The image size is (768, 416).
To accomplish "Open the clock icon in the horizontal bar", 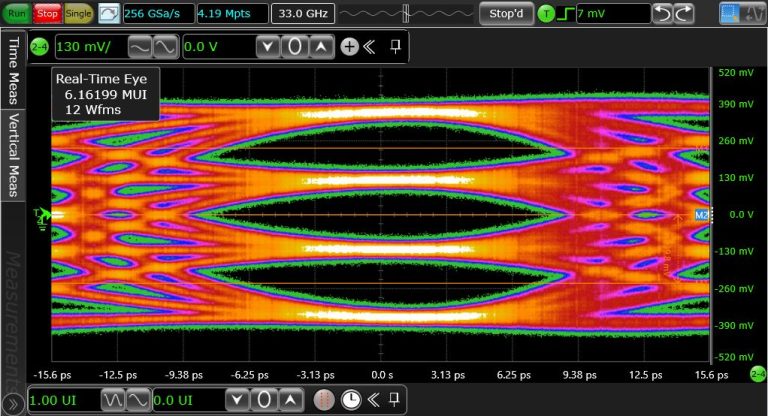I will point(351,400).
